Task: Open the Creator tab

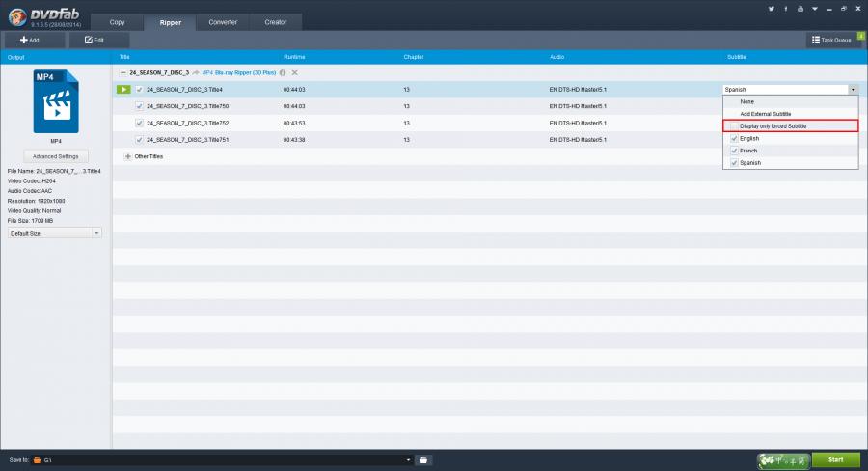Action: coord(275,22)
